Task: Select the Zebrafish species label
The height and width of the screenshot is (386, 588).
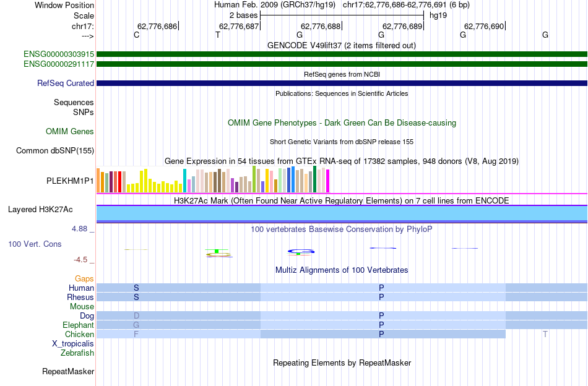Action: (x=77, y=353)
